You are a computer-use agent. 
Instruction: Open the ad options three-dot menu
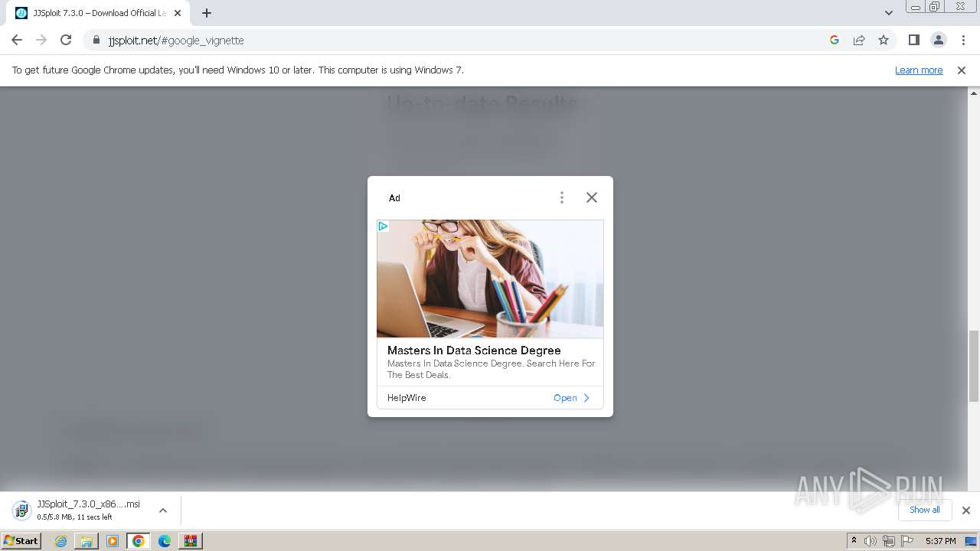point(562,197)
